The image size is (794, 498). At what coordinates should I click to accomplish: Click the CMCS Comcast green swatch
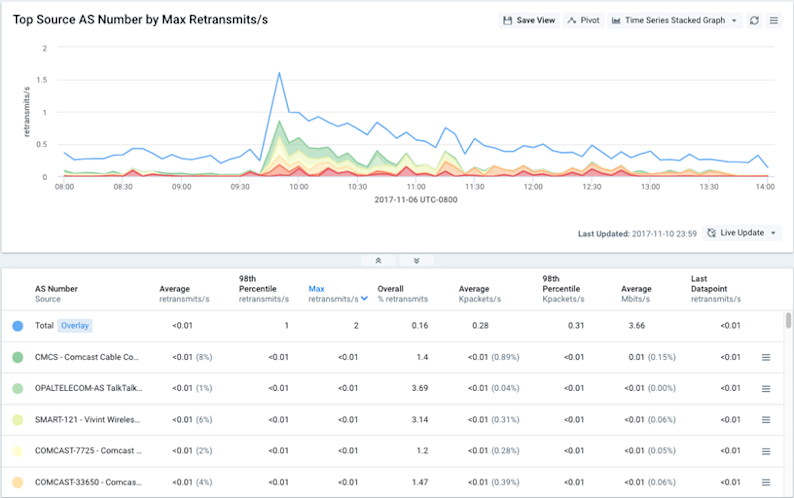pyautogui.click(x=18, y=357)
